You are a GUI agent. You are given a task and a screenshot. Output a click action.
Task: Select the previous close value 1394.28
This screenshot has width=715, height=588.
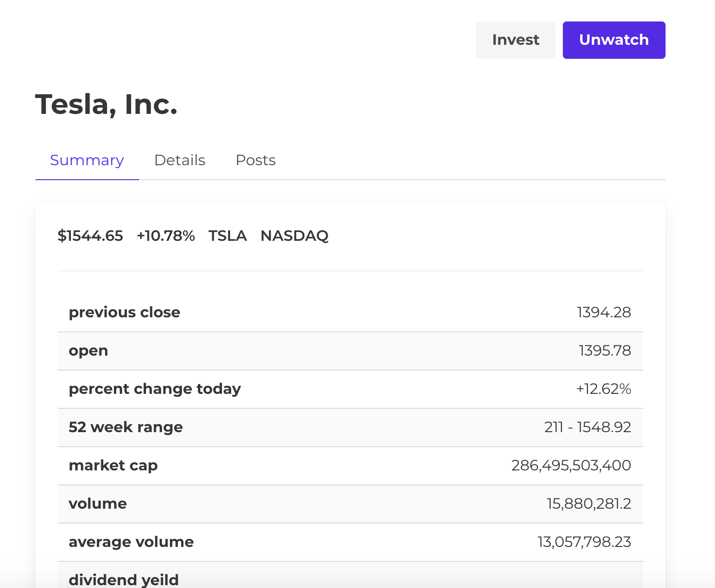(x=604, y=312)
